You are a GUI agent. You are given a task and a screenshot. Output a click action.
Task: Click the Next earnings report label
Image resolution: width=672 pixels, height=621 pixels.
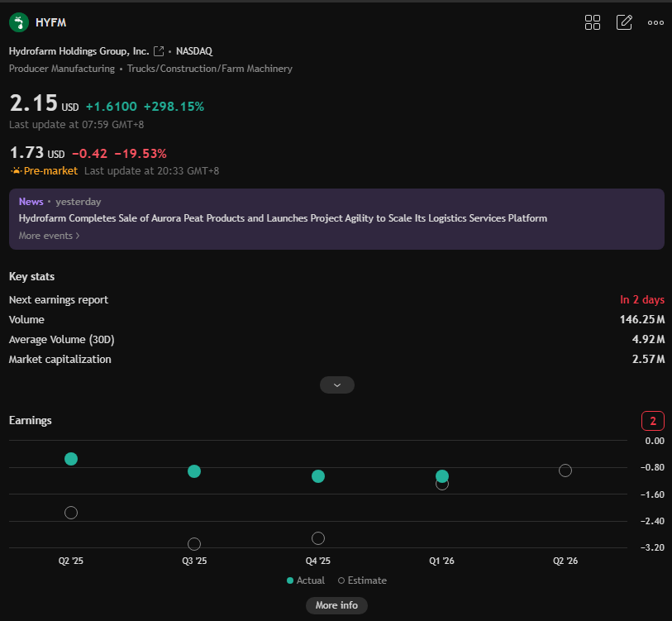[x=59, y=300]
